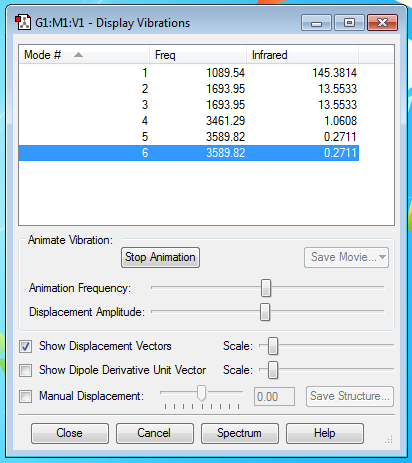412x463 pixels.
Task: Open the Save Movie dropdown arrow
Action: point(382,257)
